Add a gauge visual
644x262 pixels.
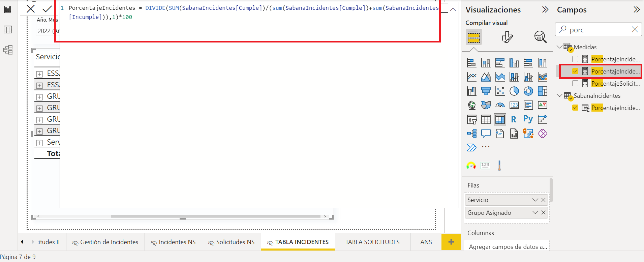pos(500,105)
